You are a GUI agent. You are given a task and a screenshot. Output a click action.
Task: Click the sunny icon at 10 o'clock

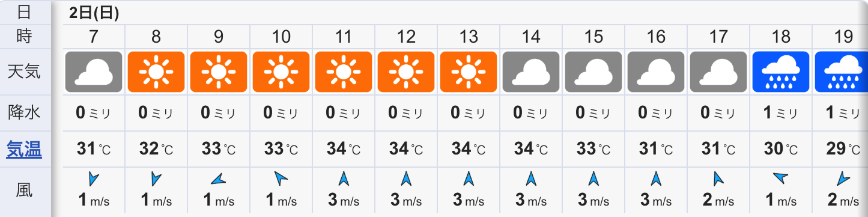point(281,72)
